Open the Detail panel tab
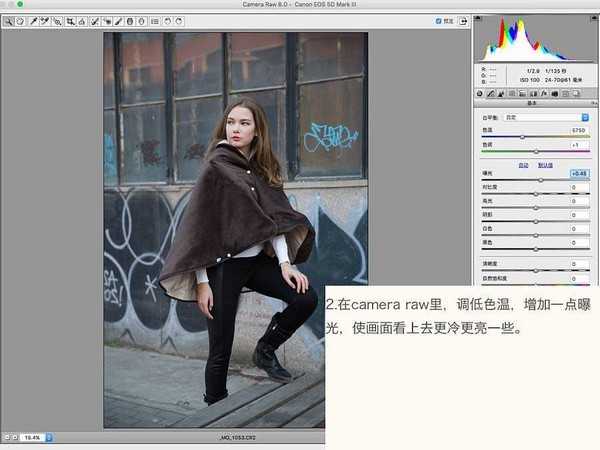This screenshot has width=600, height=450. click(x=503, y=93)
